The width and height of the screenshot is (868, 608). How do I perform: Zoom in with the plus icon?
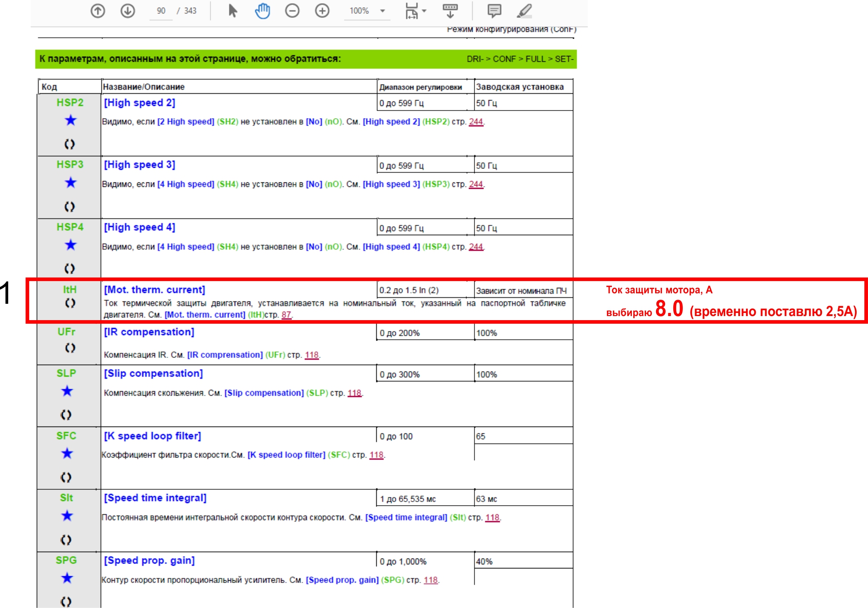coord(322,10)
